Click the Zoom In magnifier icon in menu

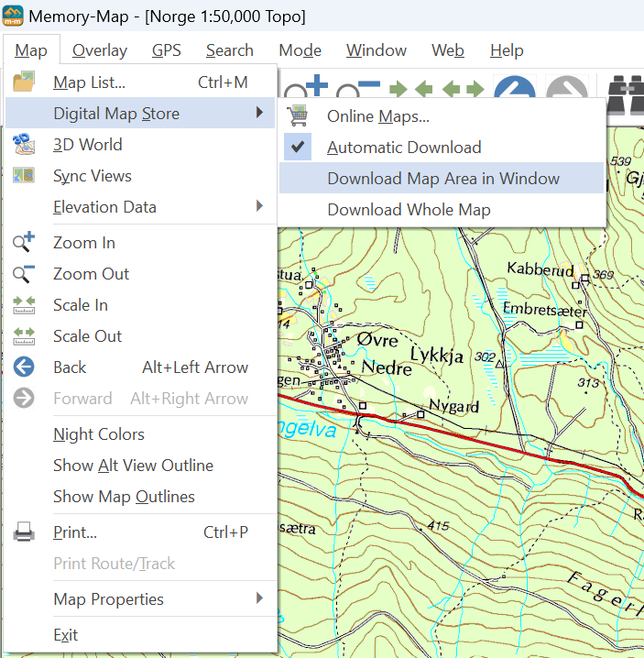pos(24,242)
